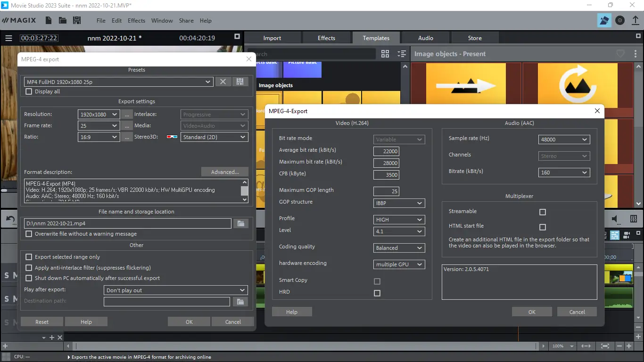The height and width of the screenshot is (362, 644).
Task: Switch to the Import tab
Action: coord(272,38)
